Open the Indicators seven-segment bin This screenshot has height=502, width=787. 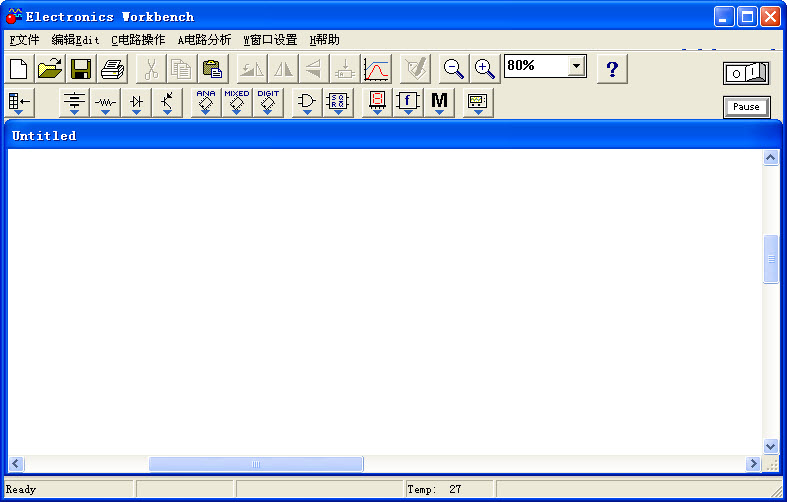click(x=377, y=103)
